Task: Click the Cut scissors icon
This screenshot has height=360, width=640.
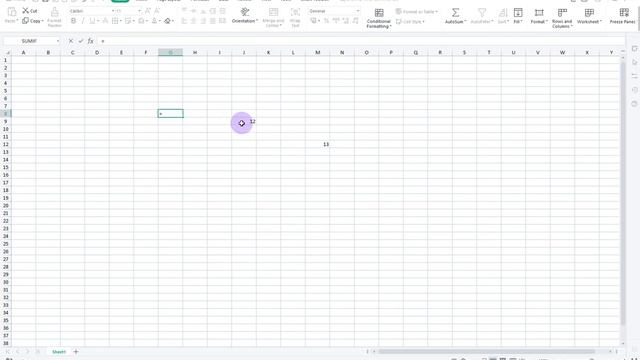Action: pyautogui.click(x=26, y=11)
